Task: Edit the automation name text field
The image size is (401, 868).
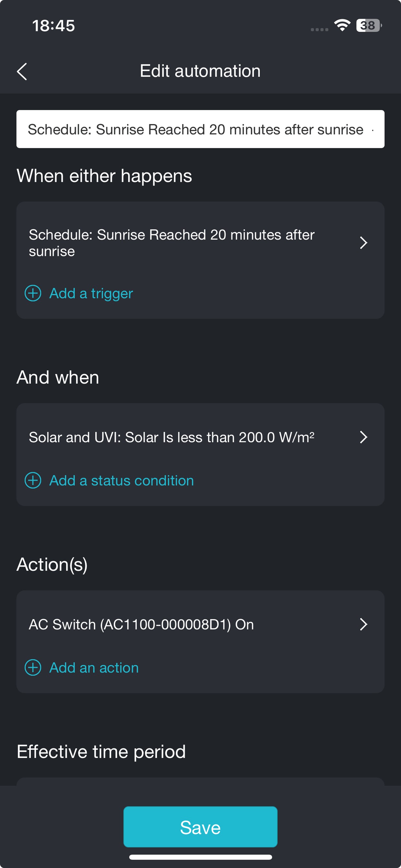Action: 200,129
